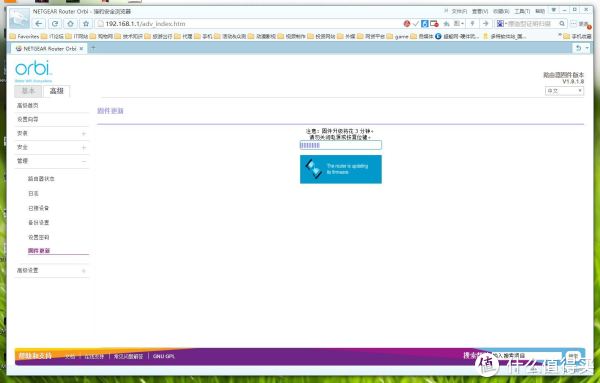Go back with the browser back arrow
This screenshot has height=383, width=600.
(39, 24)
